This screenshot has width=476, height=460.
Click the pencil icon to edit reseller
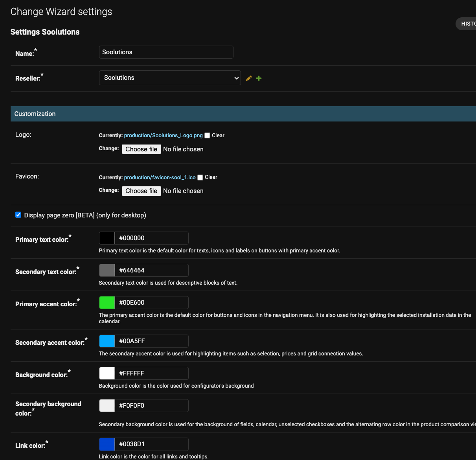pos(249,78)
